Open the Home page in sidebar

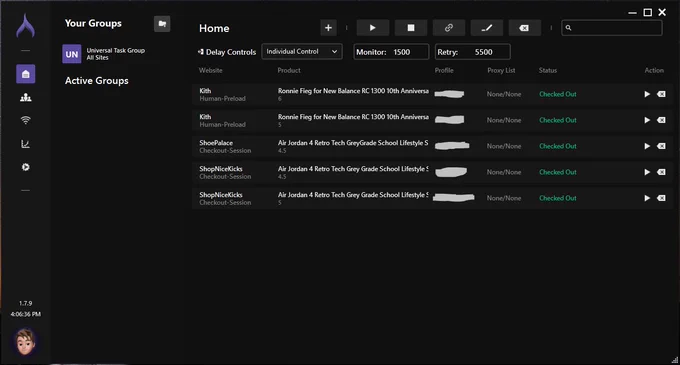[x=26, y=74]
